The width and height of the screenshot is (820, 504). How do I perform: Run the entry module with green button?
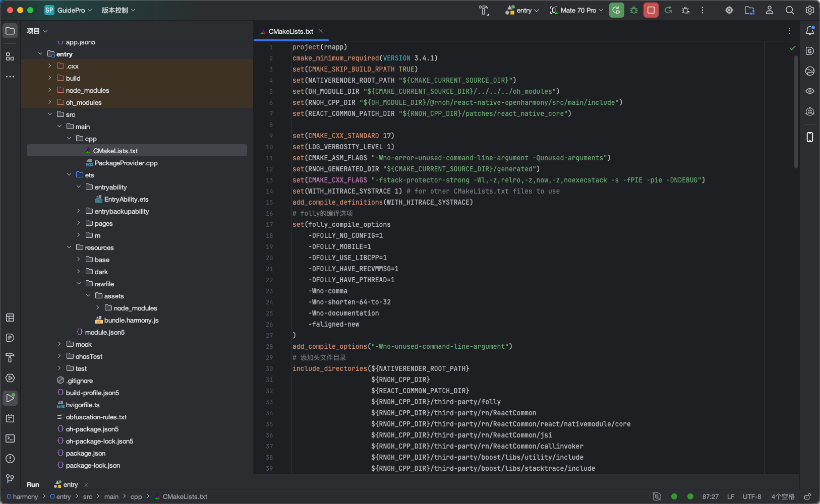click(x=617, y=10)
